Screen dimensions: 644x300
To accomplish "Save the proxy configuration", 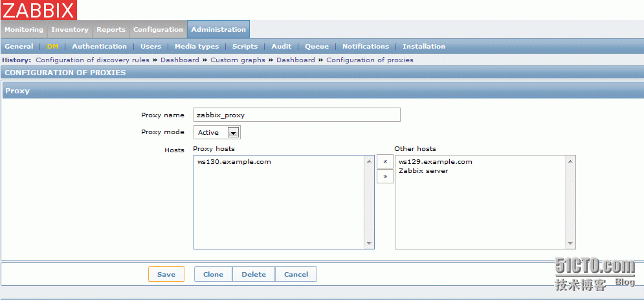I will (166, 275).
